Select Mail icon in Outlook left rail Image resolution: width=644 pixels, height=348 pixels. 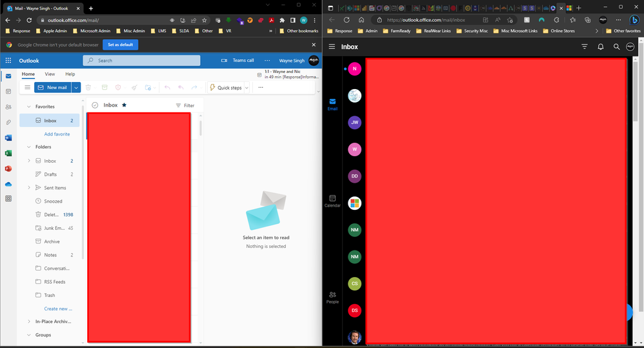(8, 76)
